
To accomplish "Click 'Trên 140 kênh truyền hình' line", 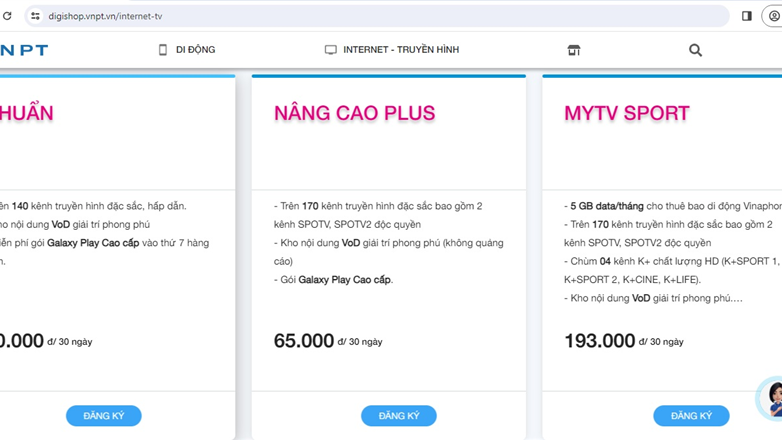I will [93, 206].
